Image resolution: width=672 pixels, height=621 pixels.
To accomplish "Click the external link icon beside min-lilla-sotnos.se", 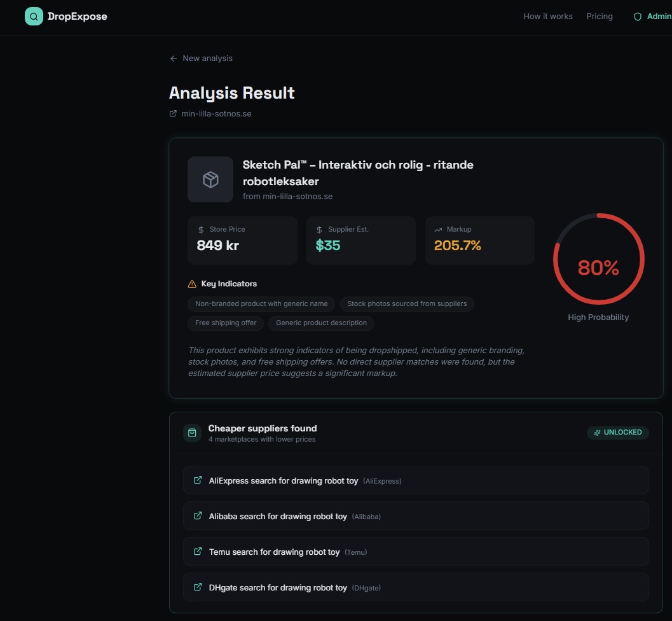I will pos(172,113).
